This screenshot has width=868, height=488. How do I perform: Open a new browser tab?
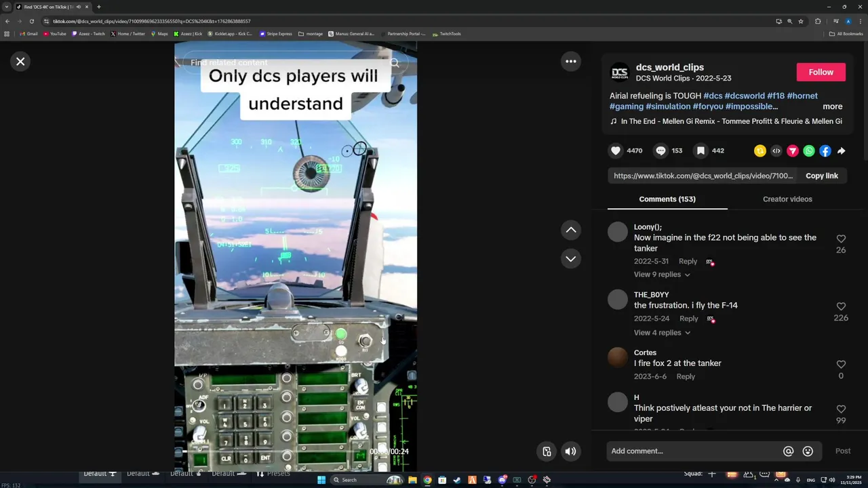tap(98, 7)
